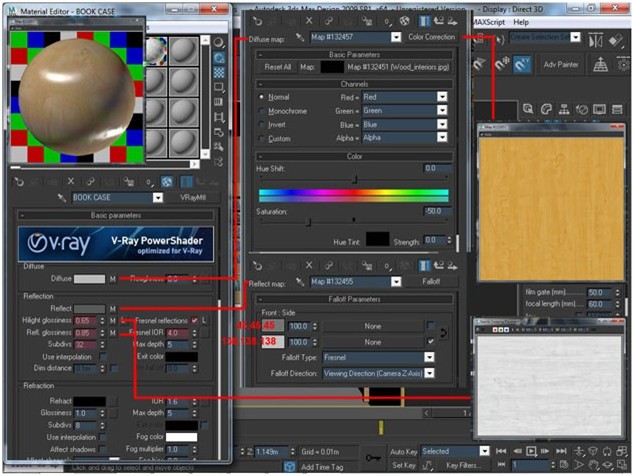Open the BOOK CASE material name dropdown
The width and height of the screenshot is (634, 476).
point(158,198)
